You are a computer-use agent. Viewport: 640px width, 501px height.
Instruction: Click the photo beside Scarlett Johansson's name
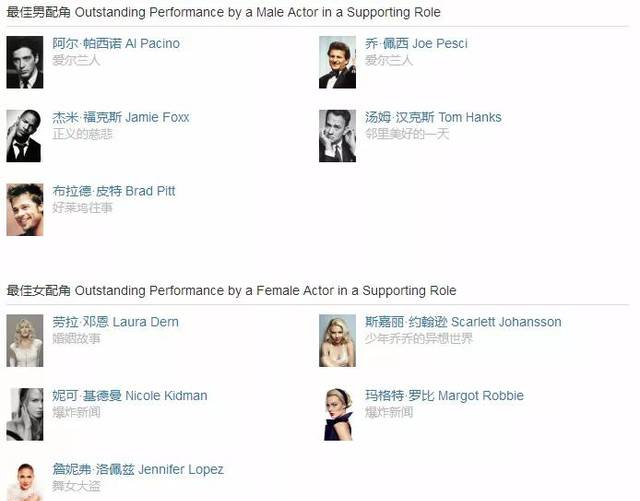337,340
